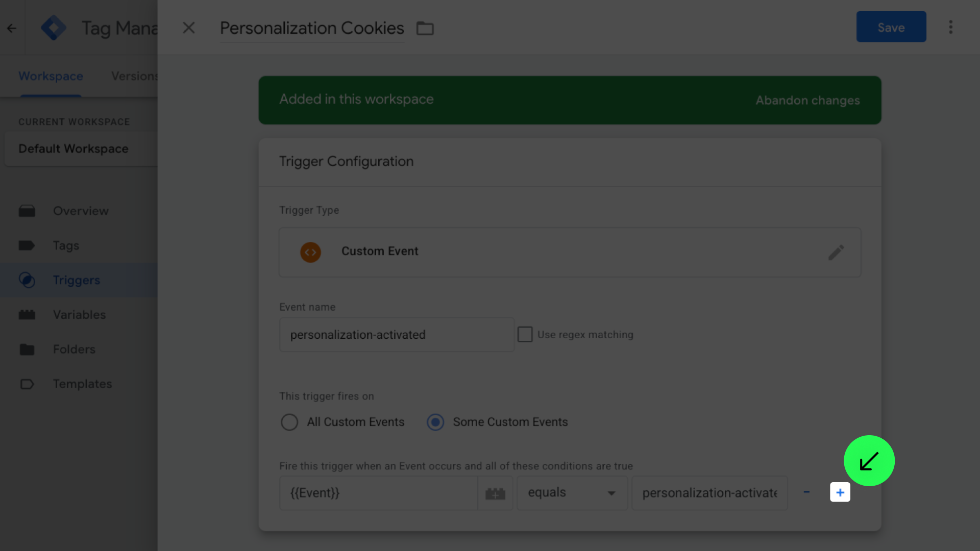The width and height of the screenshot is (980, 551).
Task: Switch to the Workspace tab
Action: coord(51,76)
